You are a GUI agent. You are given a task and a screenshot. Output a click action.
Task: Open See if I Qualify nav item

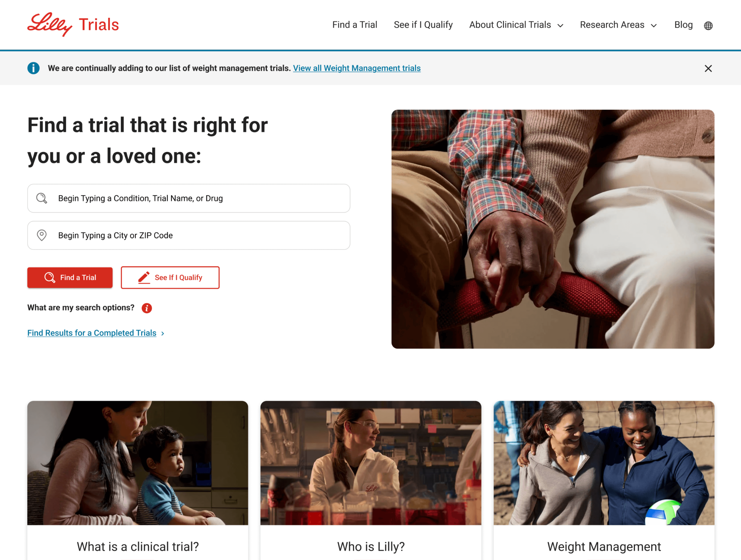coord(423,25)
